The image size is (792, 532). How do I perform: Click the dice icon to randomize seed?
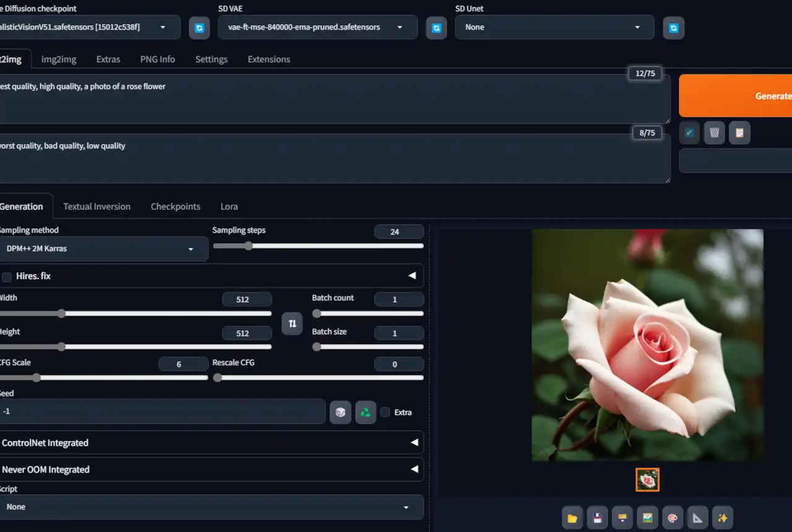click(340, 413)
